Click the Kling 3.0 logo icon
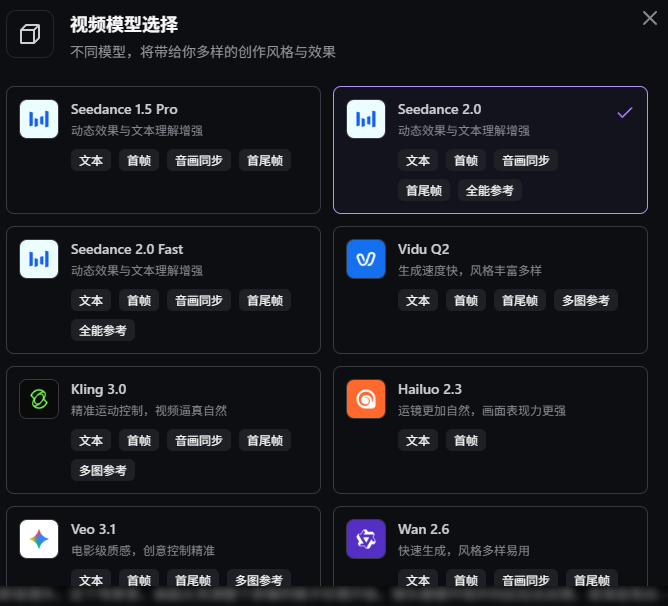668x606 pixels. click(x=39, y=399)
